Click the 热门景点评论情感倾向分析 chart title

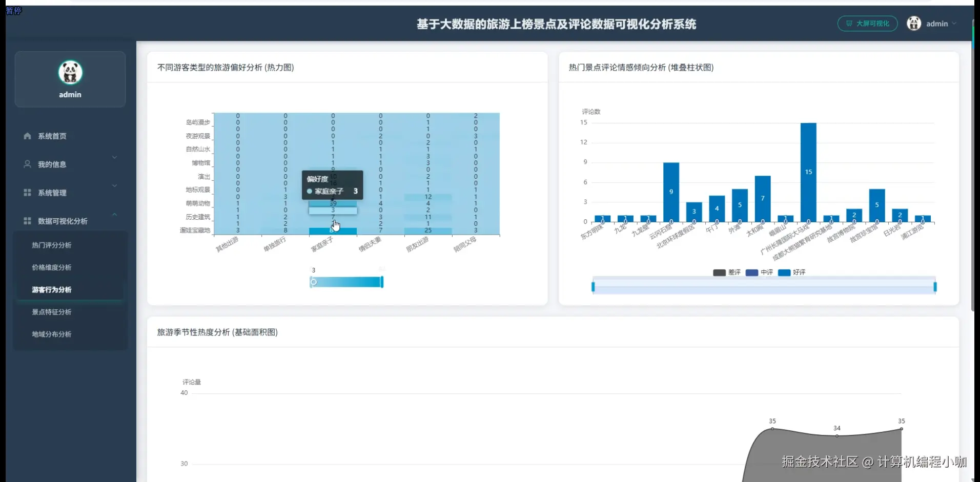[x=641, y=67]
